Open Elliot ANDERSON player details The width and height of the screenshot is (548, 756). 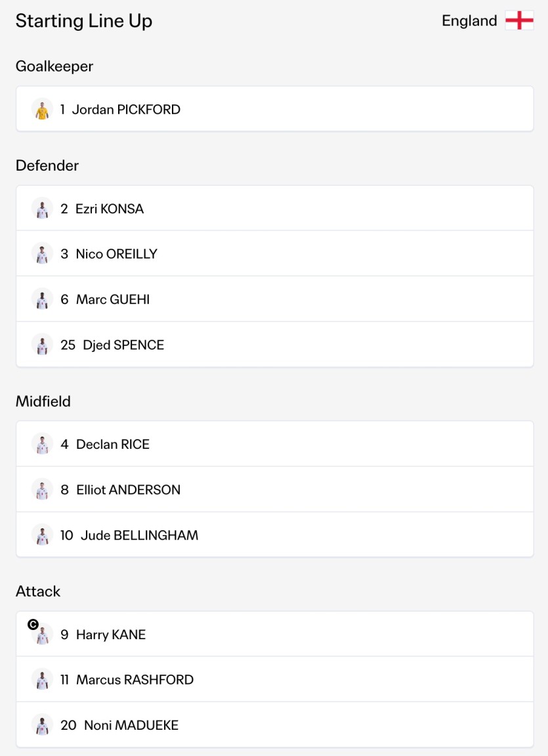275,490
